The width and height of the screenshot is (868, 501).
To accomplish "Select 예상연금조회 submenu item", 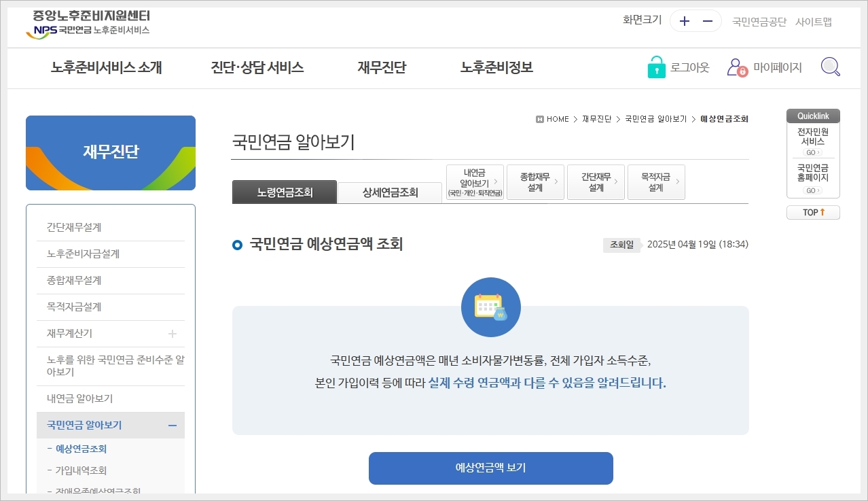I will (81, 449).
